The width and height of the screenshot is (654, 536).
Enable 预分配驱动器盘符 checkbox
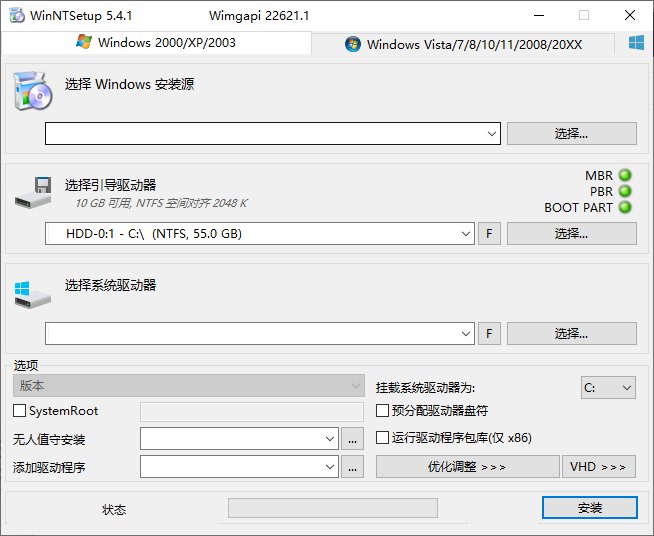click(382, 411)
